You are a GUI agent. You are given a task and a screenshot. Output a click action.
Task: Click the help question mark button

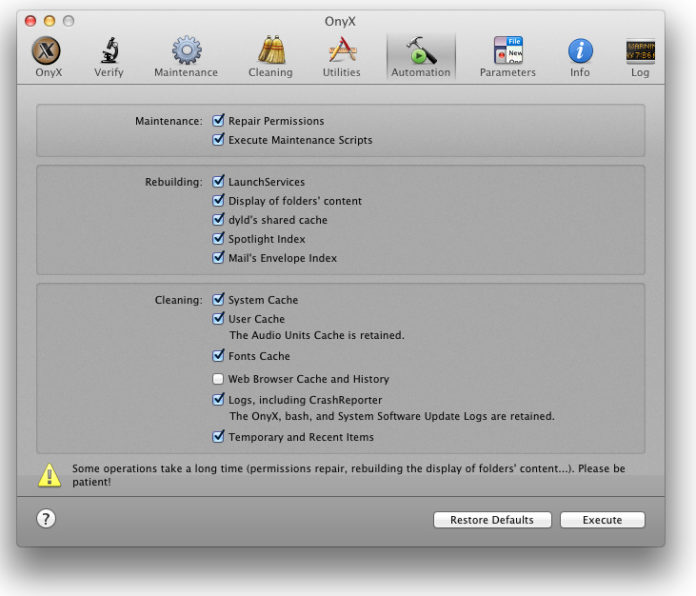click(46, 519)
